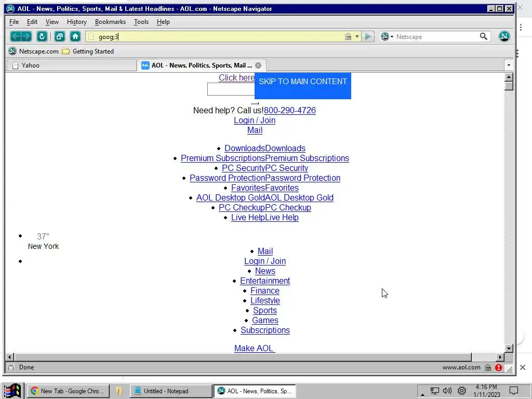Viewport: 532px width, 399px height.
Task: Click the AOL page search text box
Action: pyautogui.click(x=231, y=89)
